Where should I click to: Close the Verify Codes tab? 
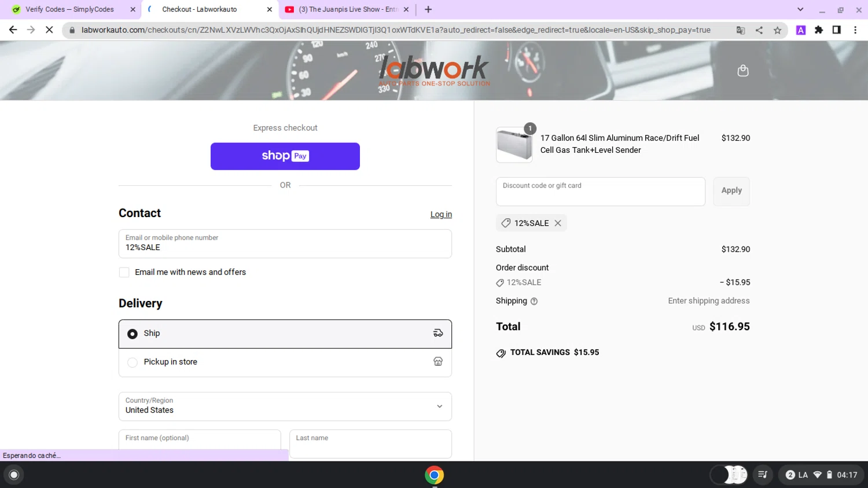[133, 9]
